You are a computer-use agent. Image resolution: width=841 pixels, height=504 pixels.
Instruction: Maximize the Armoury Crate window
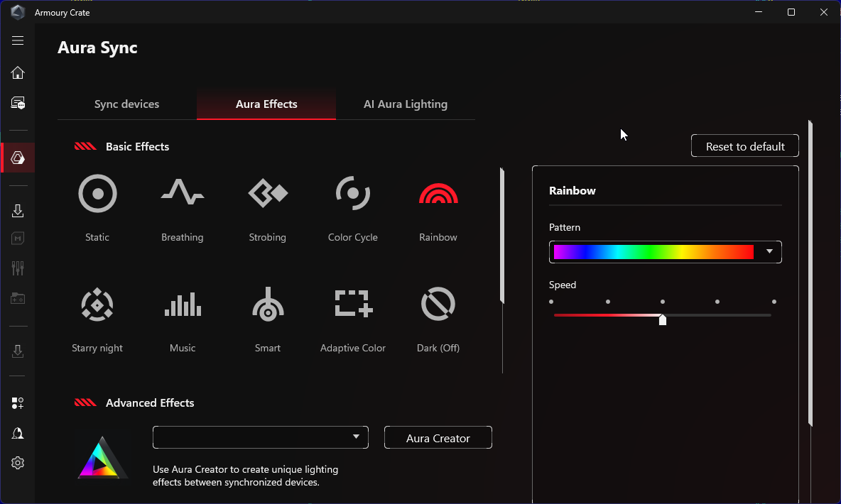click(x=791, y=12)
